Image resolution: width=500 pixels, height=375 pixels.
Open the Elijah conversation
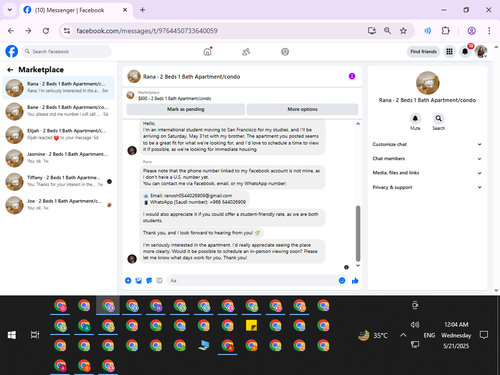tap(59, 135)
